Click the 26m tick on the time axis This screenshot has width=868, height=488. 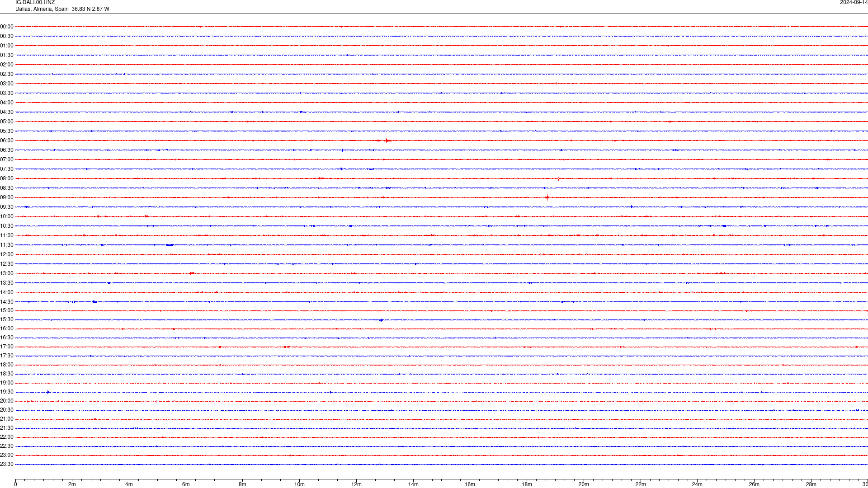point(754,484)
